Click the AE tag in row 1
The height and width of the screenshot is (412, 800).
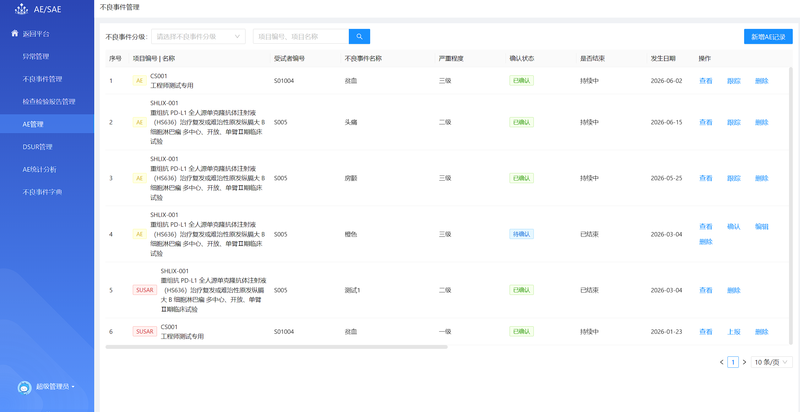139,81
